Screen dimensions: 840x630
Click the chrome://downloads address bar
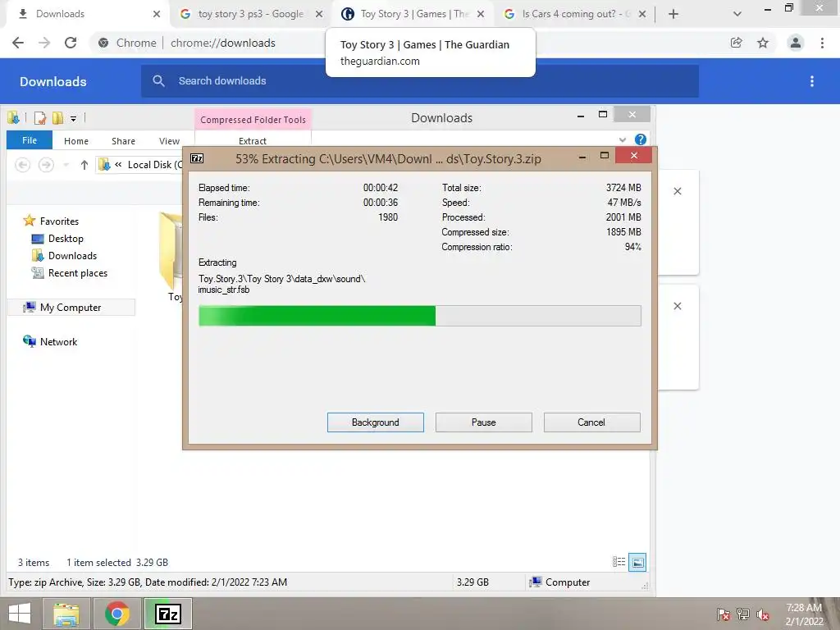tap(222, 43)
